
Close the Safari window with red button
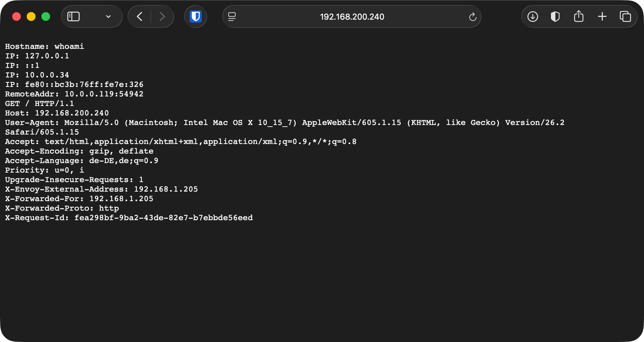[17, 16]
